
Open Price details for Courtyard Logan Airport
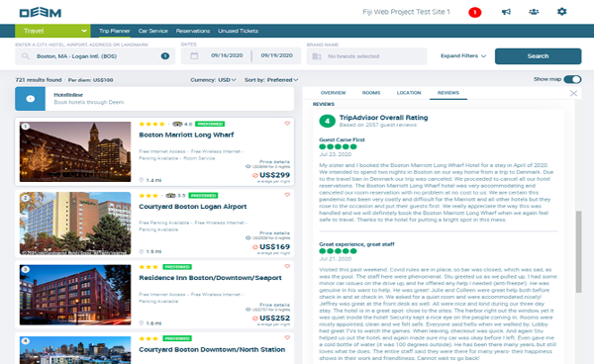click(274, 233)
